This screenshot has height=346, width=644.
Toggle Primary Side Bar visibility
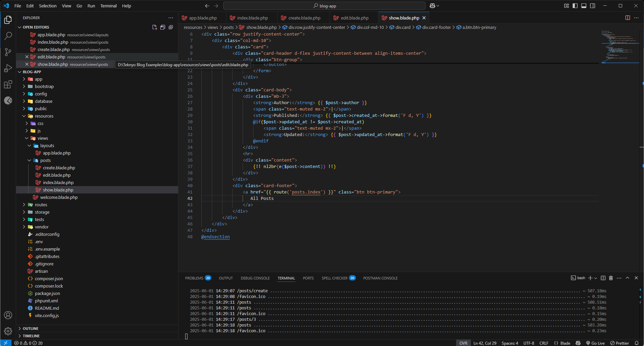(575, 6)
